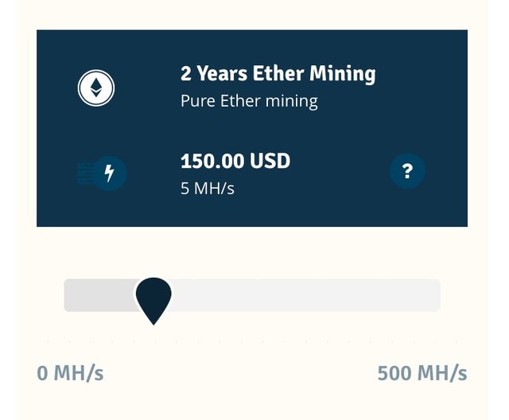Click the tick mark directly below the slider handle
The image size is (509, 420).
(154, 342)
